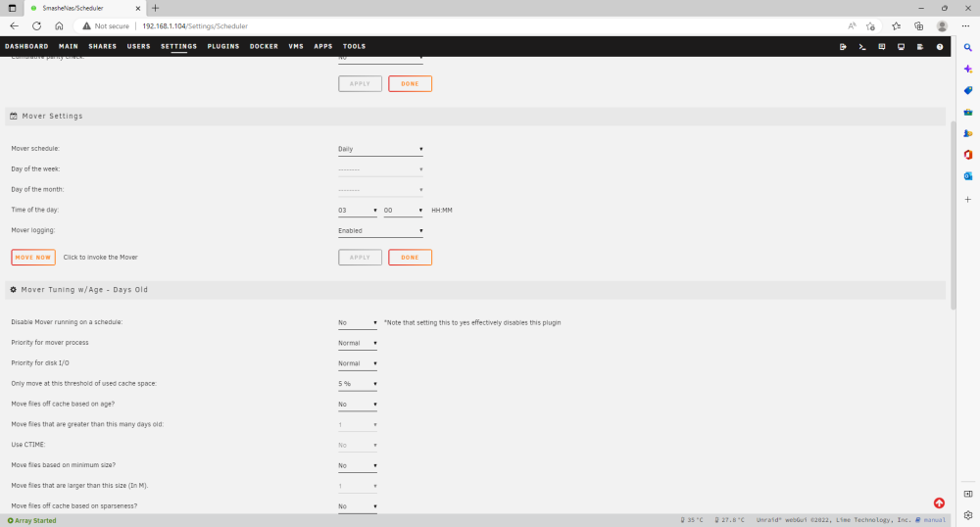Open the VMs menu
This screenshot has width=980, height=527.
tap(296, 47)
